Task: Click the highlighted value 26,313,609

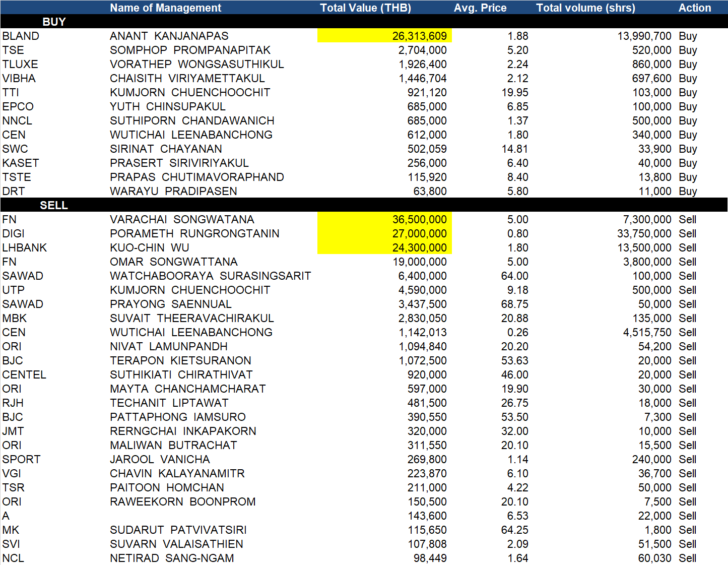Action: coord(385,36)
